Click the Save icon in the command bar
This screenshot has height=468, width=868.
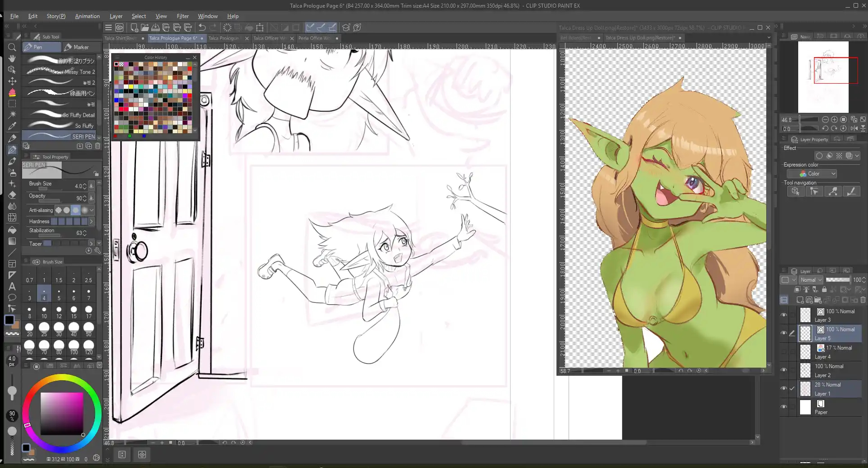[155, 27]
